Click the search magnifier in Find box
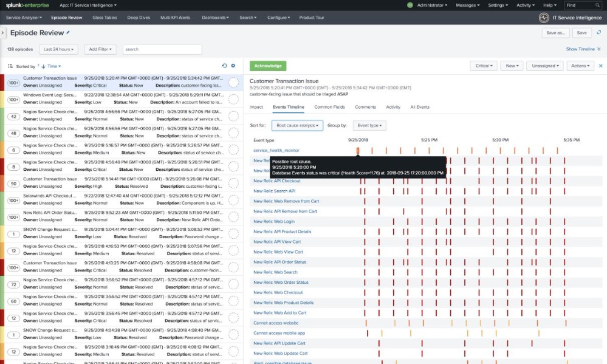 coord(597,5)
